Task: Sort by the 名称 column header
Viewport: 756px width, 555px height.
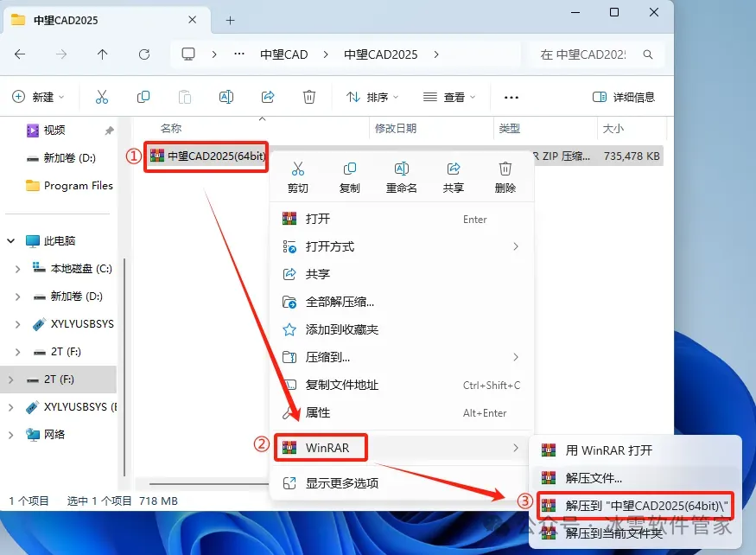Action: tap(171, 128)
